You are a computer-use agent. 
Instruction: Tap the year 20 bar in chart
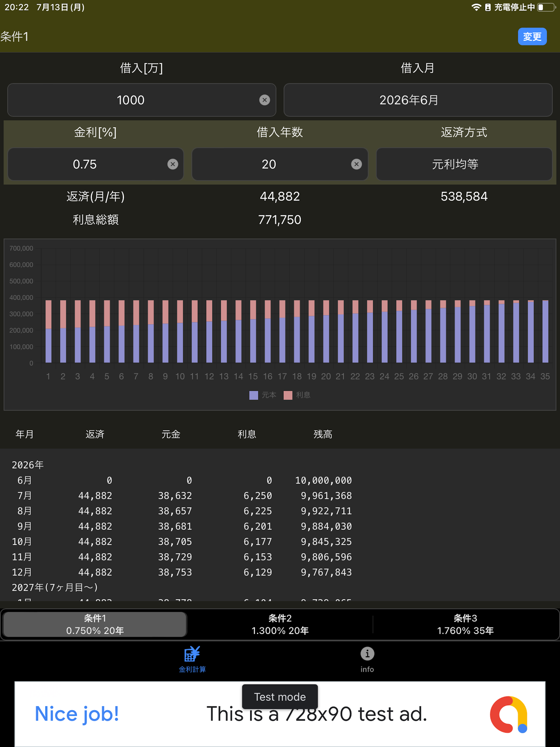(326, 331)
